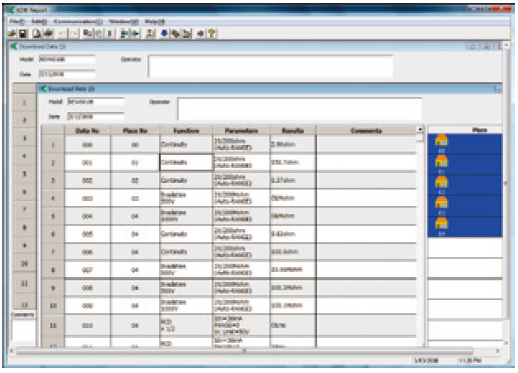The width and height of the screenshot is (518, 373).
Task: Select row header 4 in data table
Action: (x=53, y=198)
